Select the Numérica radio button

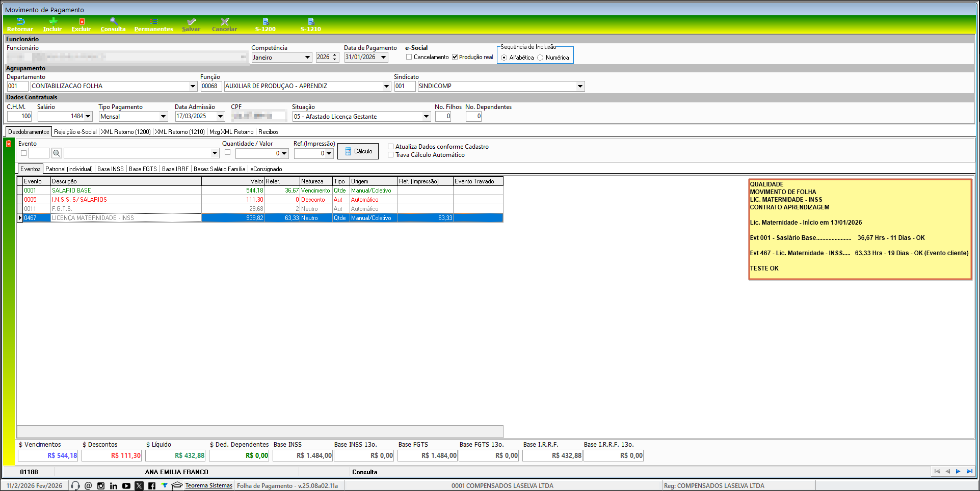(540, 58)
